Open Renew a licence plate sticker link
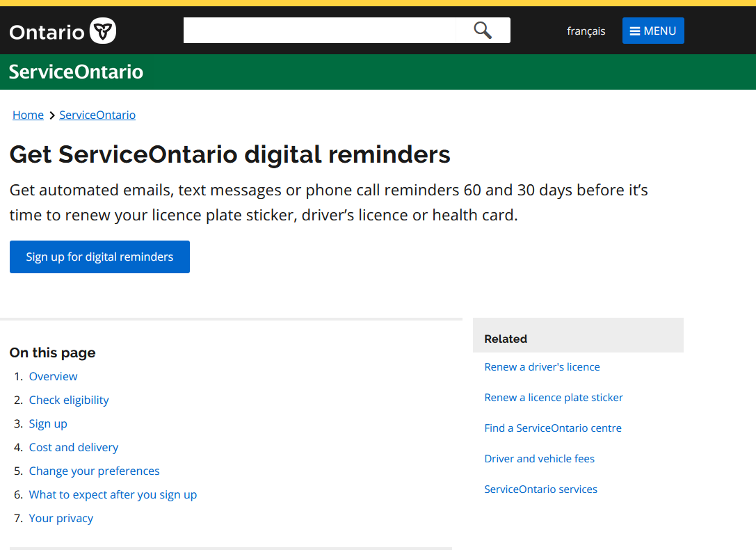This screenshot has height=559, width=756. pyautogui.click(x=554, y=398)
